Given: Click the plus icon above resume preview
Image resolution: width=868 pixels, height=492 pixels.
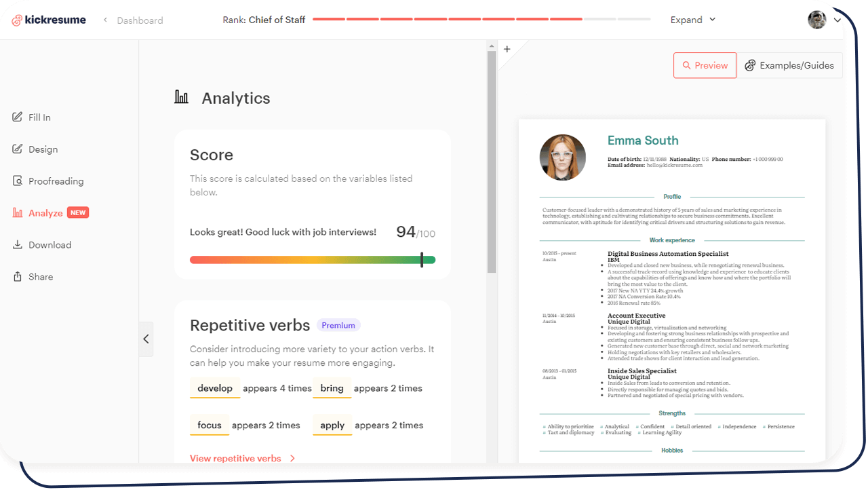Looking at the screenshot, I should [507, 49].
